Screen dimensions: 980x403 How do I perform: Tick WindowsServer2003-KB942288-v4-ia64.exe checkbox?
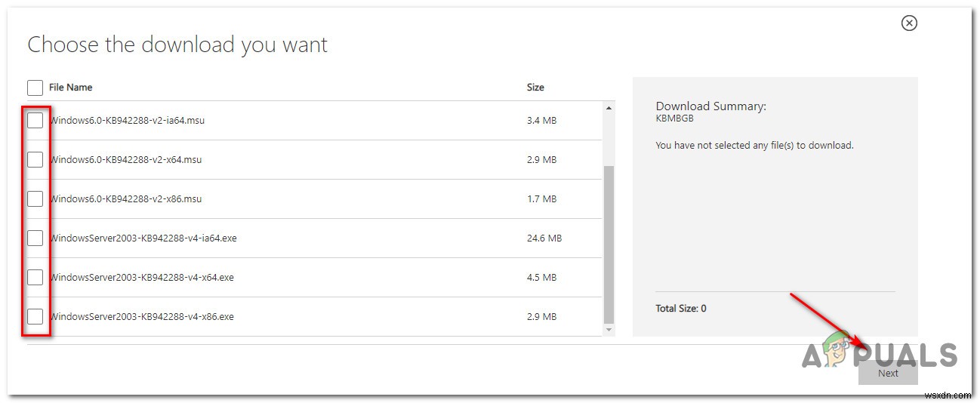tap(35, 238)
